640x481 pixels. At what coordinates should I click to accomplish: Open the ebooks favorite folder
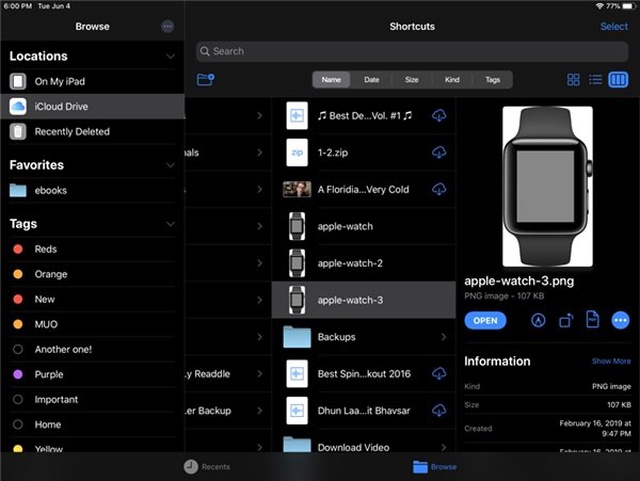pyautogui.click(x=92, y=190)
